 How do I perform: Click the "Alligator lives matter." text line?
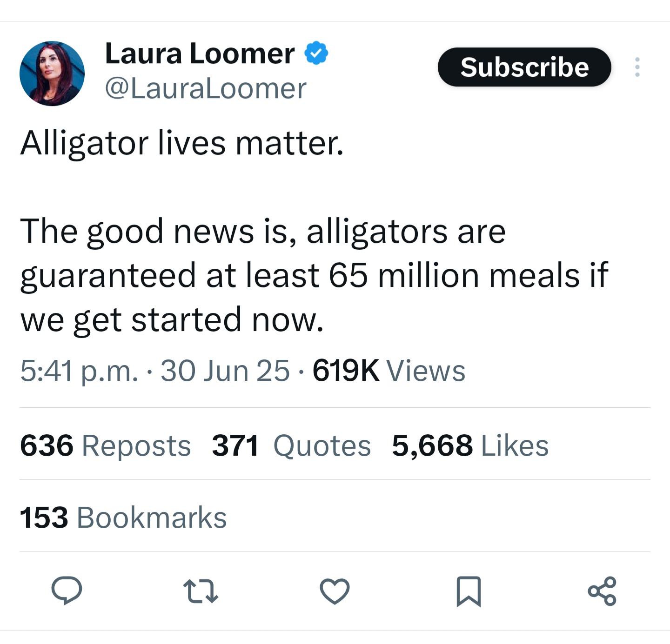(182, 142)
